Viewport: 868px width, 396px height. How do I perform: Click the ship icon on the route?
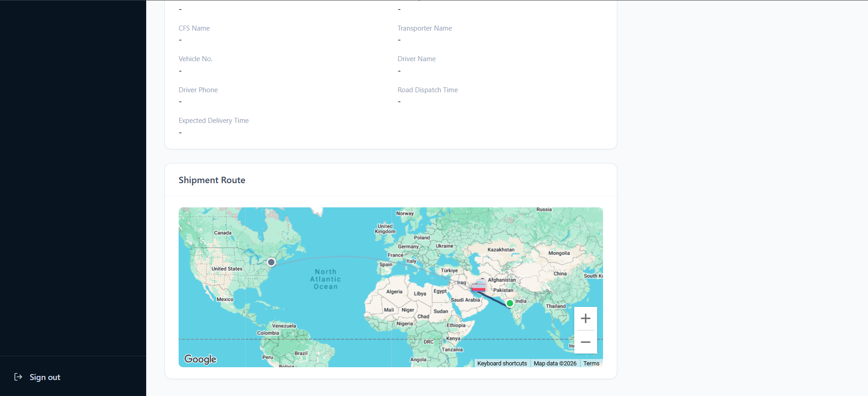coord(478,286)
